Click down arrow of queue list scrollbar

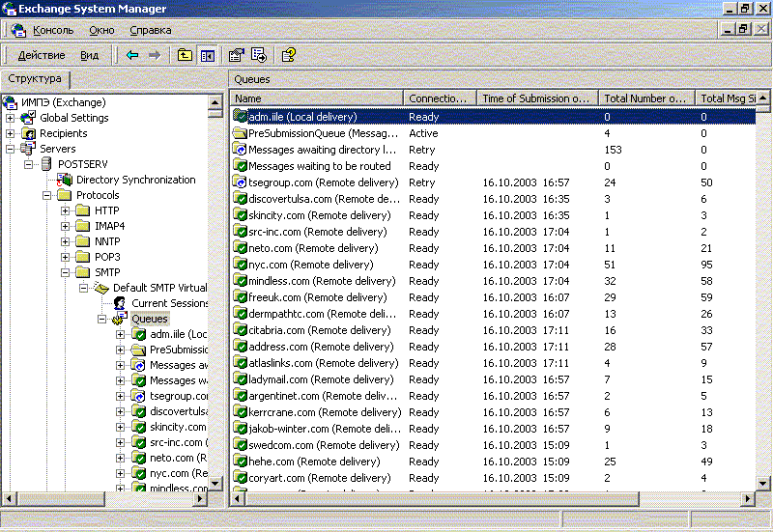coord(762,483)
